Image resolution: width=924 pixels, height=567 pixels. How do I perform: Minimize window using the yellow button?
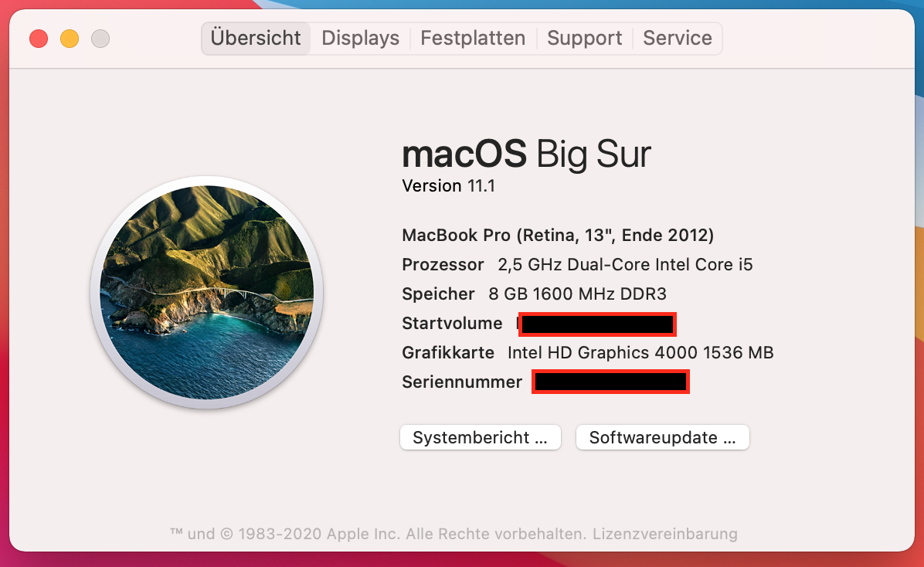coord(70,38)
